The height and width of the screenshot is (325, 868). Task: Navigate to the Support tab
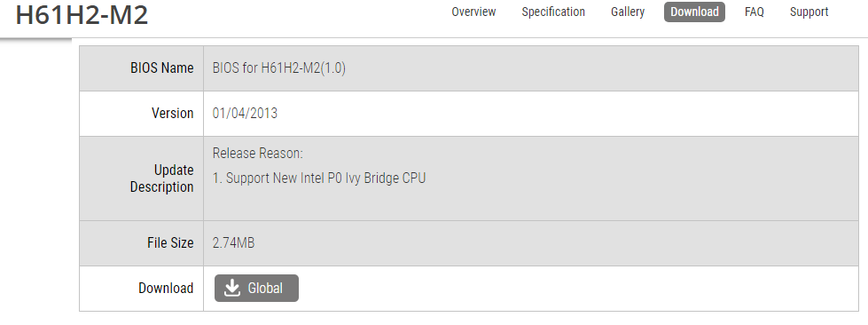coord(809,12)
